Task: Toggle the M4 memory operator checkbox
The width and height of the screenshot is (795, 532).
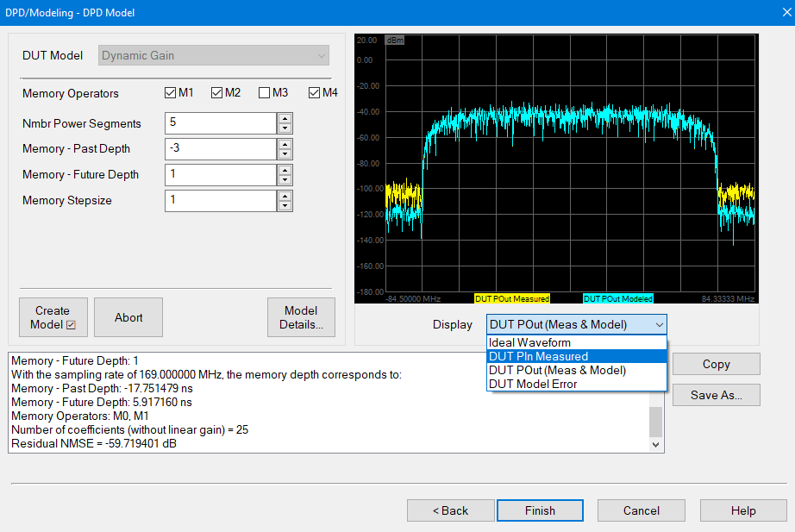Action: tap(314, 93)
